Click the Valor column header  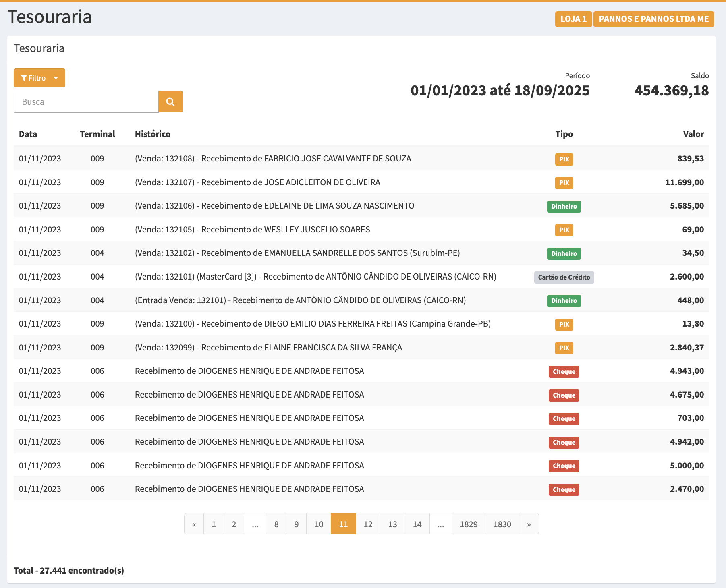(693, 134)
